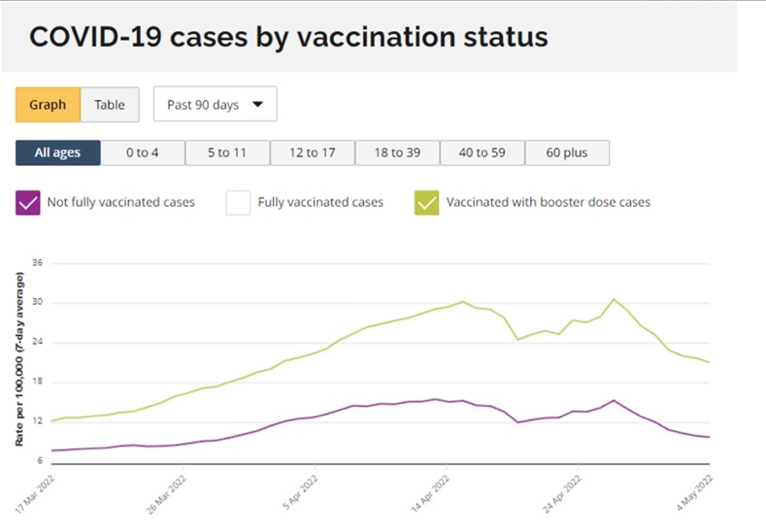
Task: Click the COVID-19 cases by vaccination status heading
Action: pyautogui.click(x=289, y=36)
